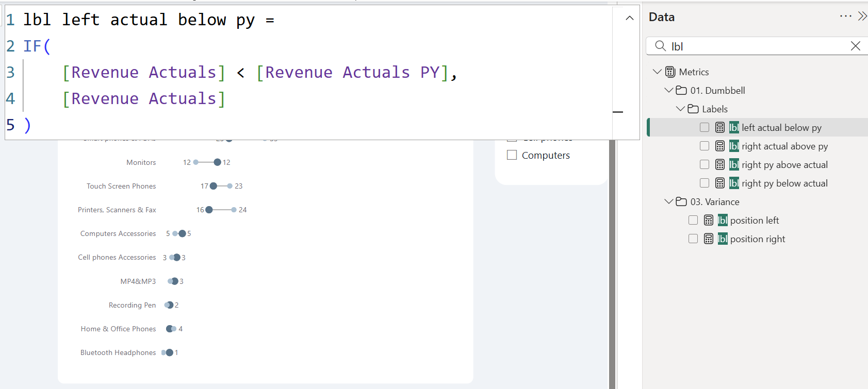Select right py above actual measure
868x389 pixels.
pos(784,164)
